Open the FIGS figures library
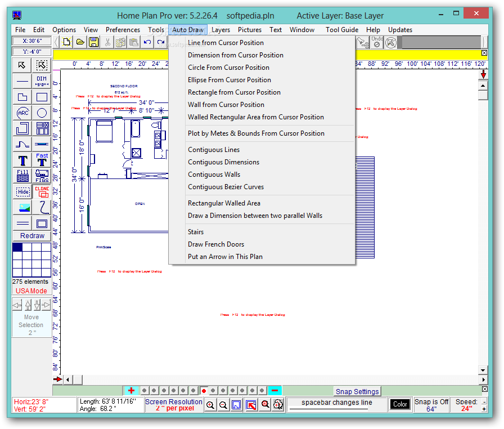The width and height of the screenshot is (504, 429). click(x=42, y=176)
